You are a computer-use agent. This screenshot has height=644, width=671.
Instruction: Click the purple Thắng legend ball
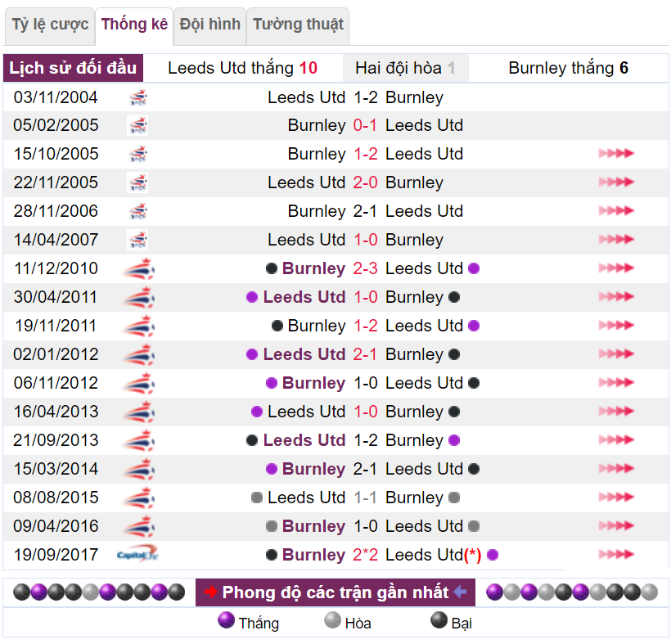[226, 620]
